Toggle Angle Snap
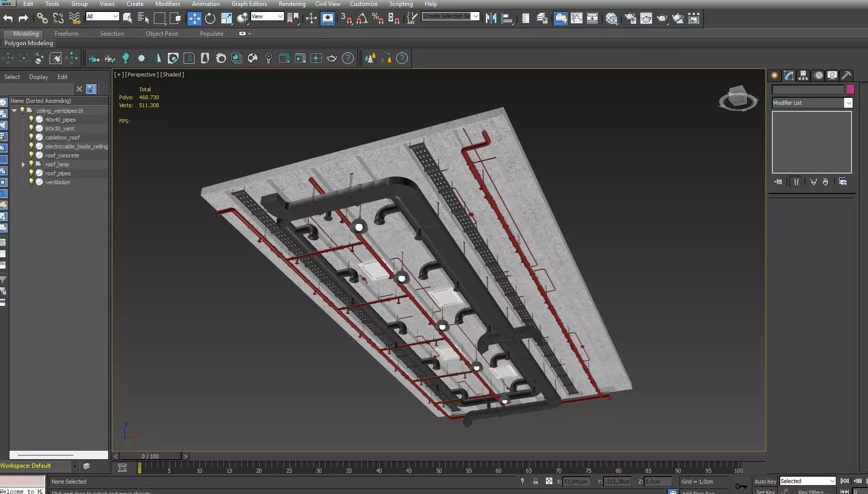This screenshot has height=494, width=868. (x=362, y=18)
